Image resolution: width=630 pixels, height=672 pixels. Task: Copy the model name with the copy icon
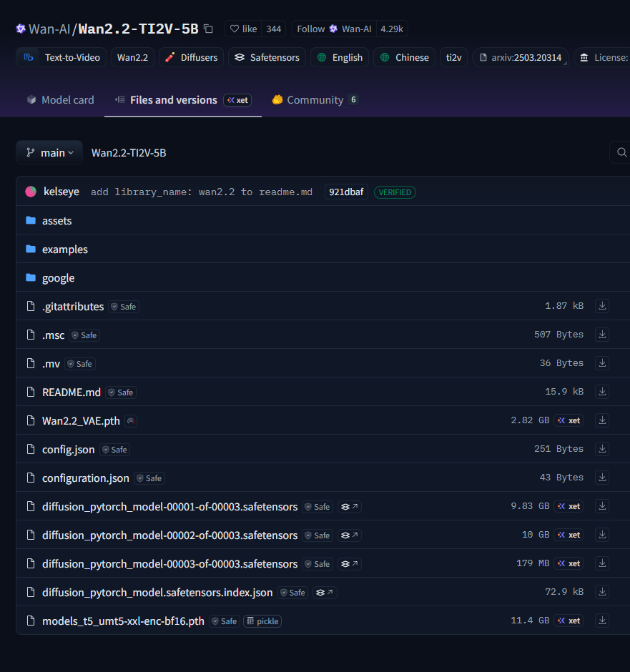pos(208,29)
